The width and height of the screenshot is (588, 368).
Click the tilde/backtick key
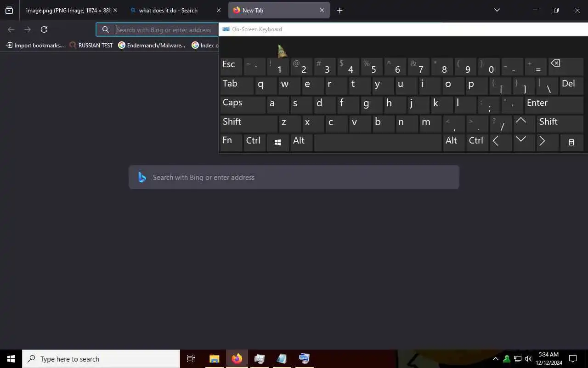[x=254, y=67]
